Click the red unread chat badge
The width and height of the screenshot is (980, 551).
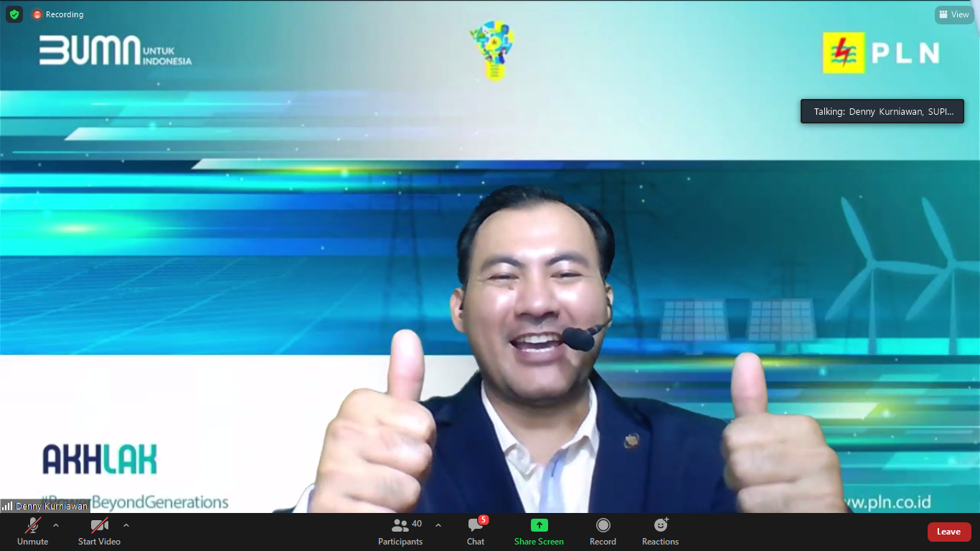pyautogui.click(x=484, y=519)
